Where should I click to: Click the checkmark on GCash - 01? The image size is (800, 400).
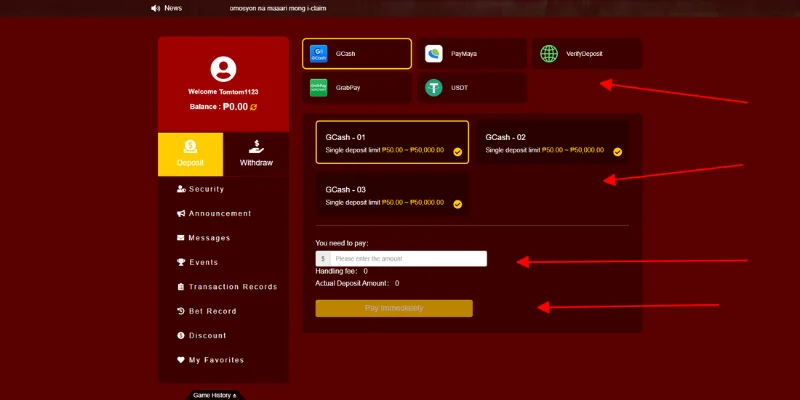point(458,152)
